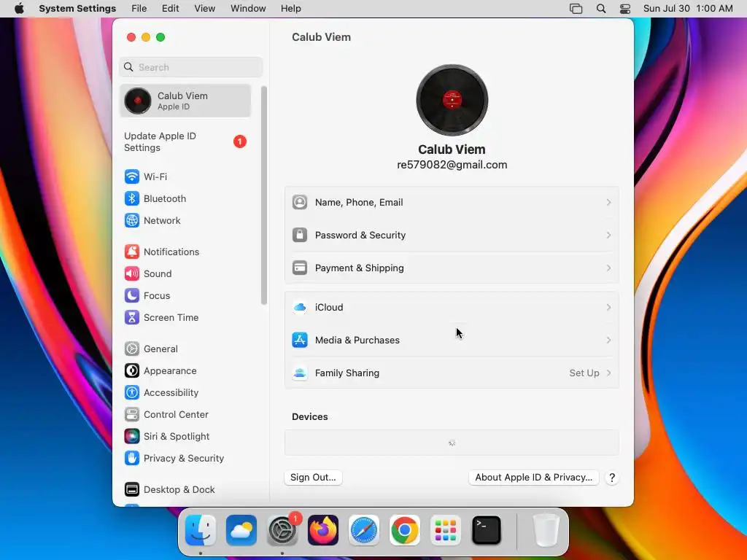The width and height of the screenshot is (747, 560).
Task: Open Spotlight search in the menu bar
Action: (601, 9)
